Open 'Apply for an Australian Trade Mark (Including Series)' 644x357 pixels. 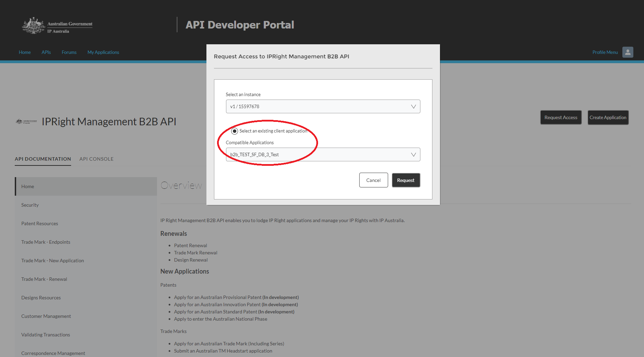(x=229, y=343)
